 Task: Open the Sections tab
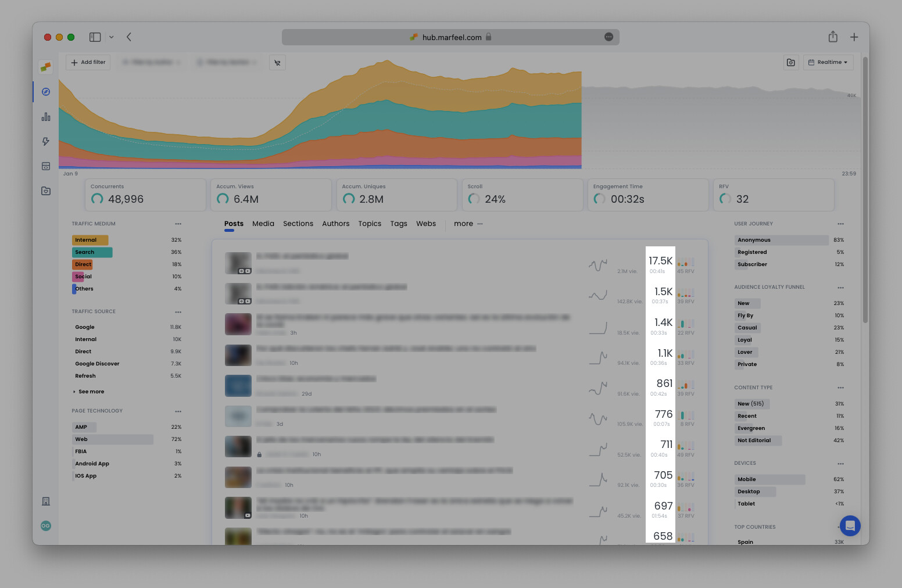[x=298, y=224]
